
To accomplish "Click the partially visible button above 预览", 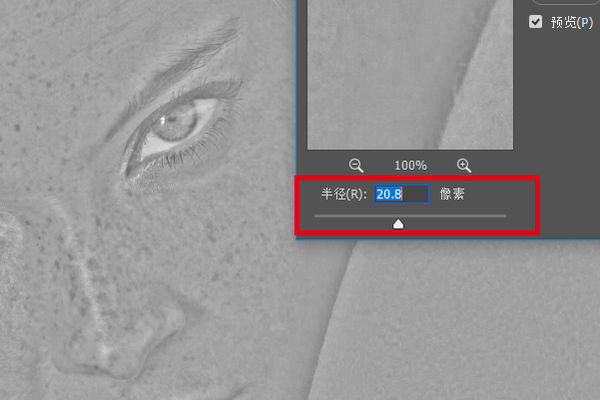I will click(564, 2).
